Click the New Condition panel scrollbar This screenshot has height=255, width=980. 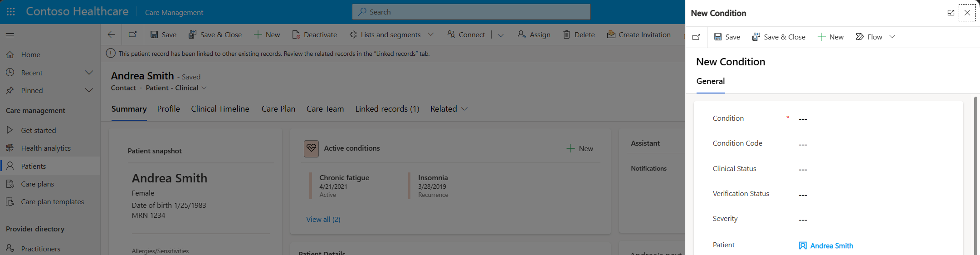coord(975,175)
